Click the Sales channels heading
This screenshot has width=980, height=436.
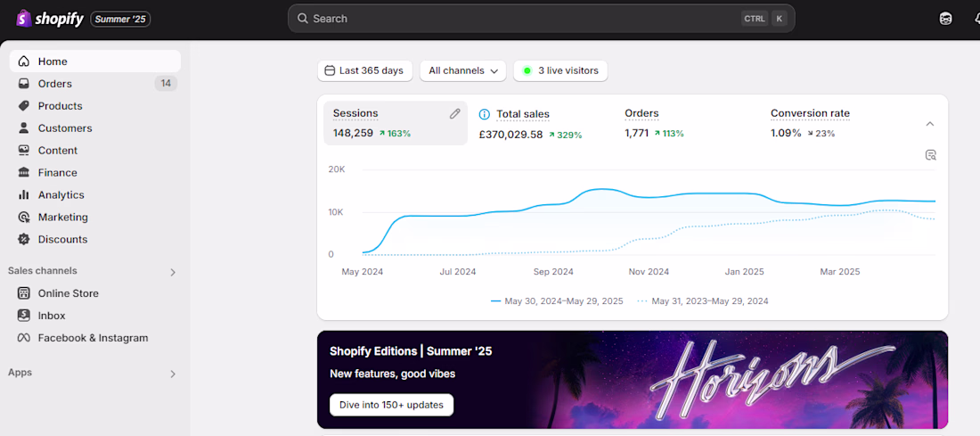coord(43,271)
